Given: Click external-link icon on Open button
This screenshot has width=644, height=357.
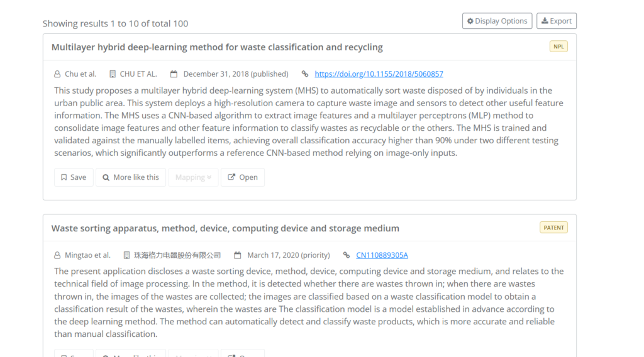Looking at the screenshot, I should tap(231, 177).
